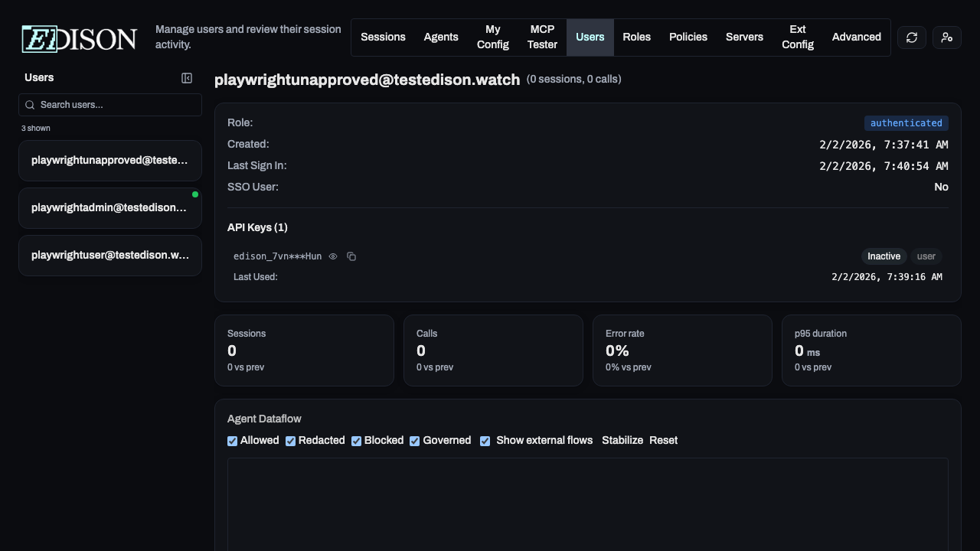980x551 pixels.
Task: Navigate to the Policies page
Action: pos(688,37)
